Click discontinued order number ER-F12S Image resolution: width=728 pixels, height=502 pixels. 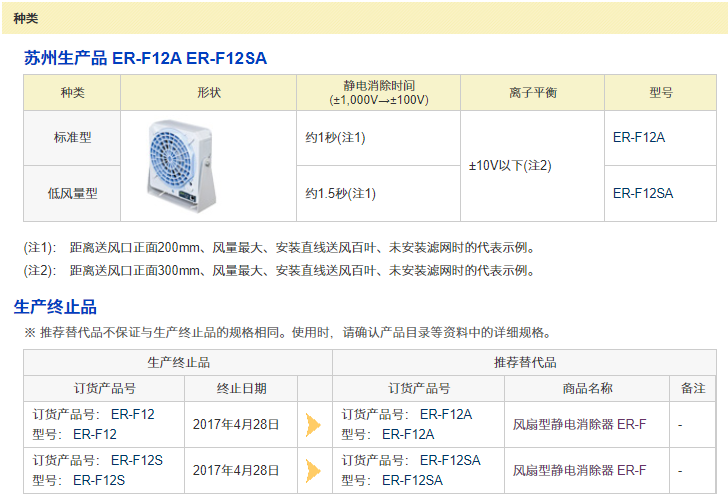137,460
